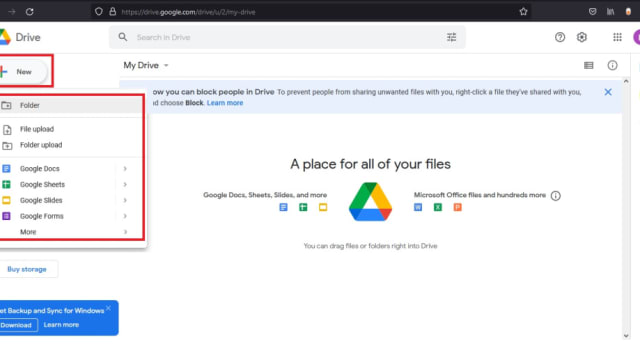Open Google Docs menu entry
The image size is (640, 360).
(x=71, y=169)
